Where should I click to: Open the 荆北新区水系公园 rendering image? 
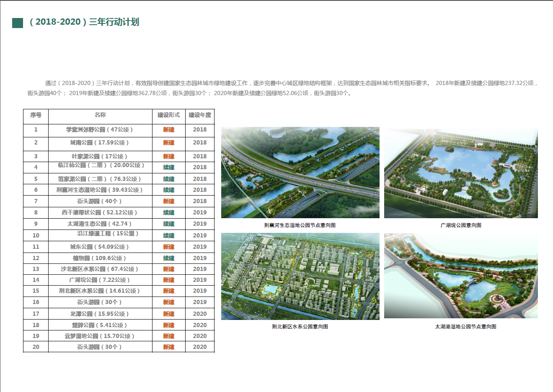(300, 276)
